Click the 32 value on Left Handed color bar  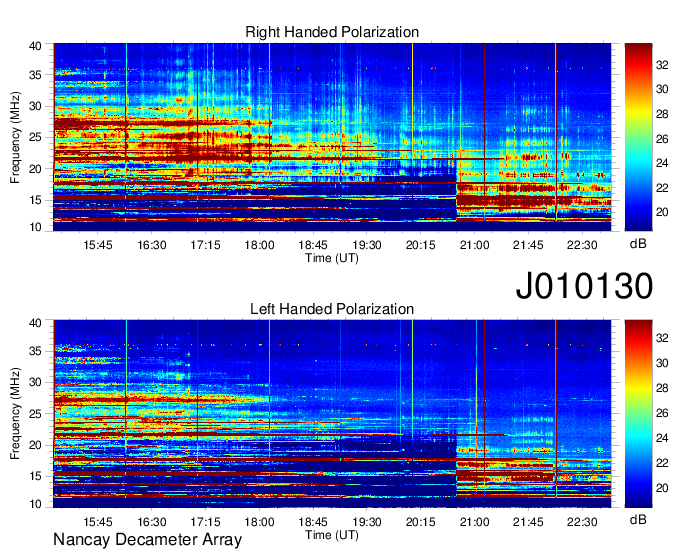[x=662, y=338]
